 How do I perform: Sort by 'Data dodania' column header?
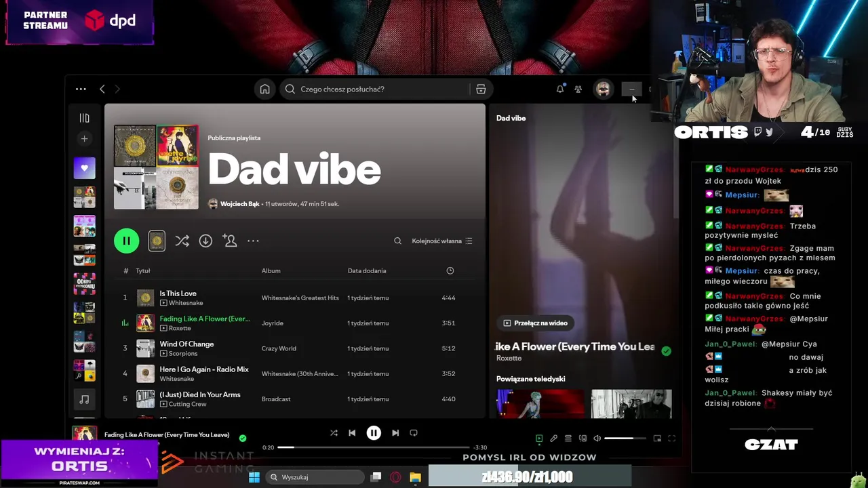(367, 270)
